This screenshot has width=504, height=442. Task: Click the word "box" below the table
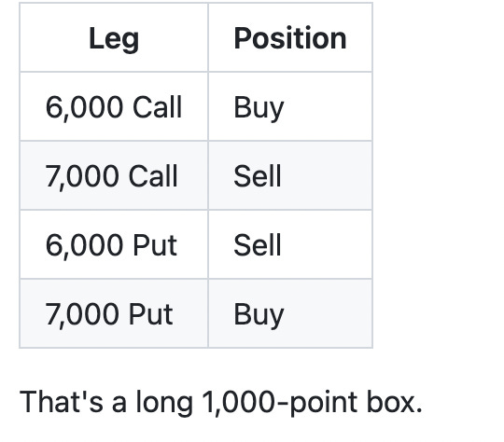[x=390, y=402]
